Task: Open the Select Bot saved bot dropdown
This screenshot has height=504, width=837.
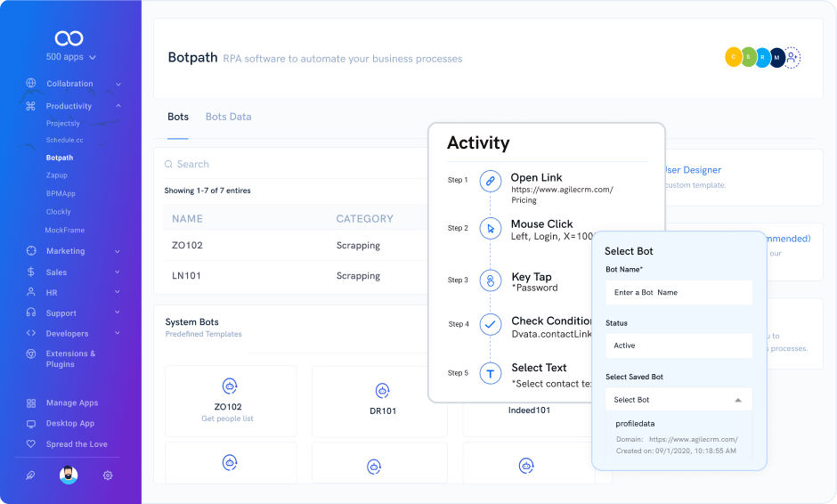Action: (x=679, y=400)
